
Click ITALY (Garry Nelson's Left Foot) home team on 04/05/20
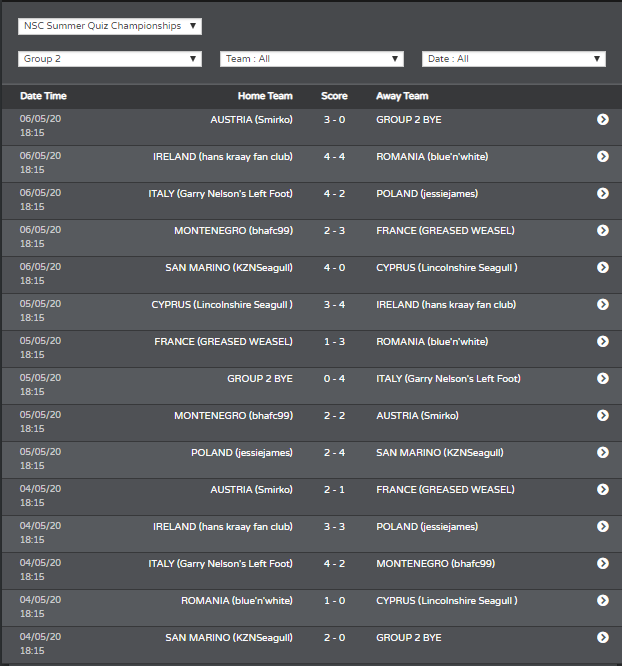click(x=221, y=564)
